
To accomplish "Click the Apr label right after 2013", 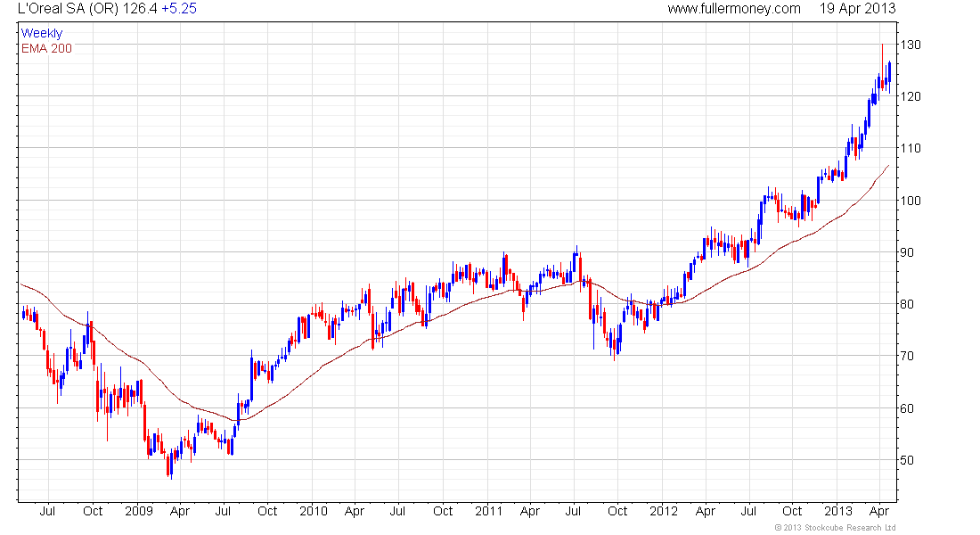I will pyautogui.click(x=879, y=511).
